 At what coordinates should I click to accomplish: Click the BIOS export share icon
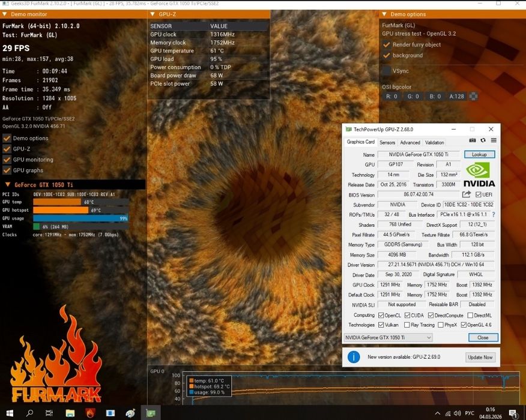(467, 194)
